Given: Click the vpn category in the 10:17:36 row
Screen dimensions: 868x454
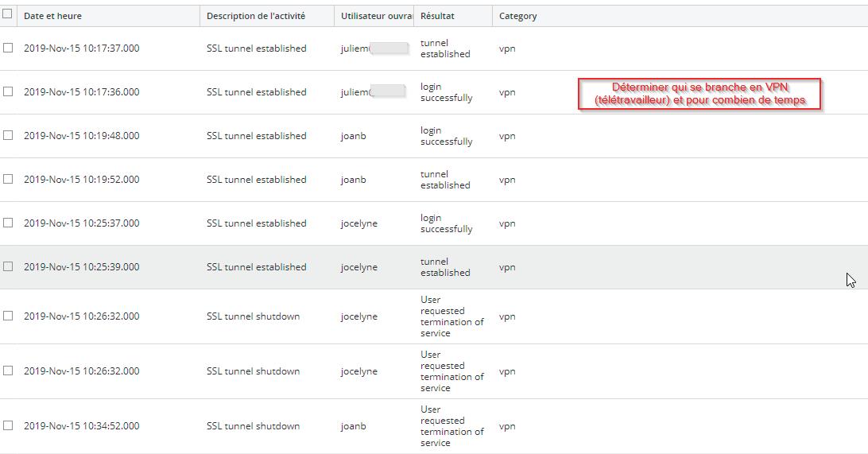Looking at the screenshot, I should click(x=507, y=92).
